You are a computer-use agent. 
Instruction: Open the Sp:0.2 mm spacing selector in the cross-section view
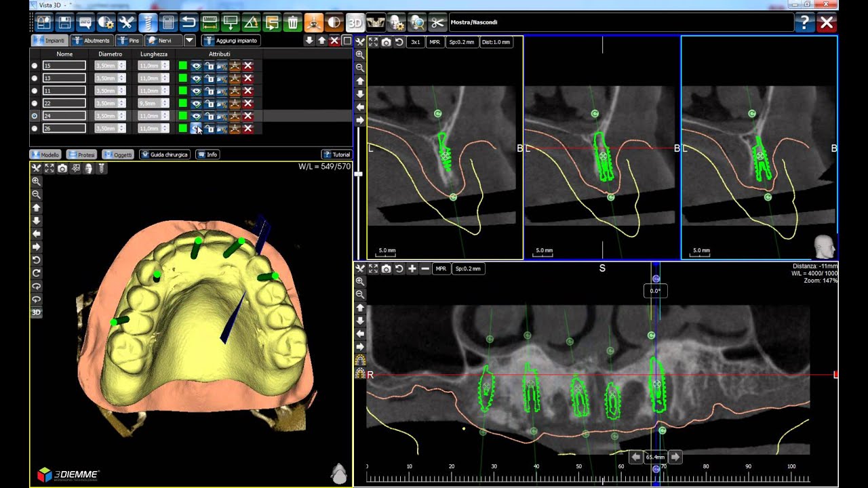click(462, 42)
